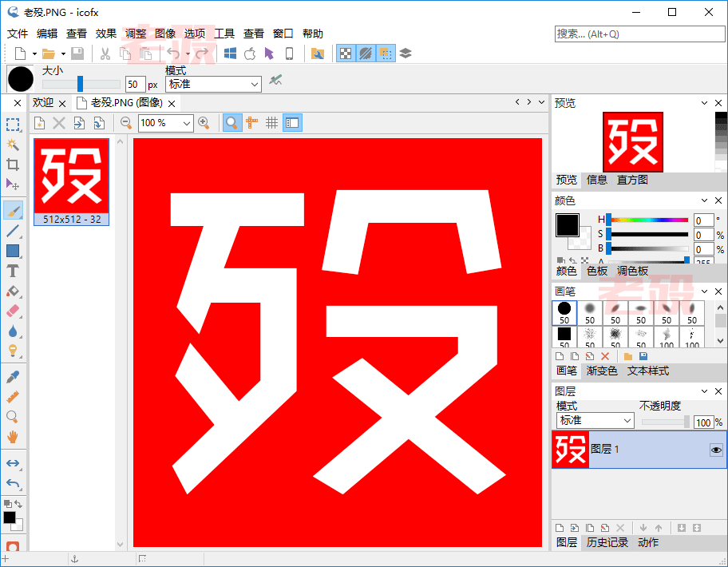Select the color picker eyedropper tool

(13, 377)
